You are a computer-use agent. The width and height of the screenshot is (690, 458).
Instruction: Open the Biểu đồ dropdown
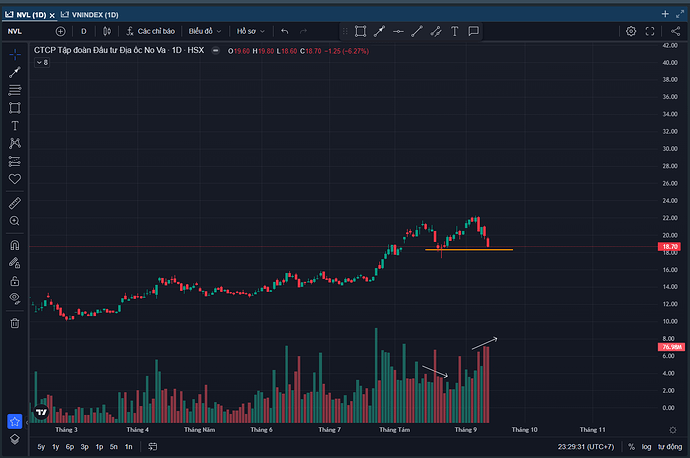click(205, 31)
